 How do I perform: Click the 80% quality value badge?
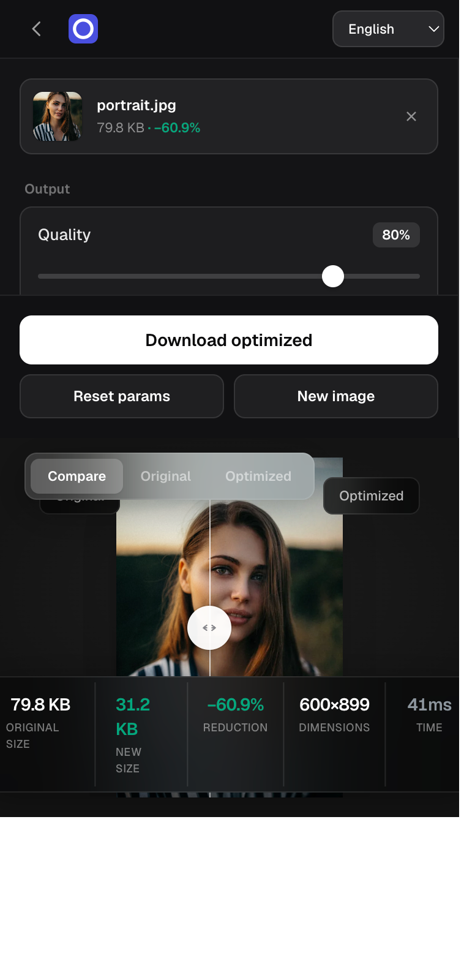pos(396,235)
